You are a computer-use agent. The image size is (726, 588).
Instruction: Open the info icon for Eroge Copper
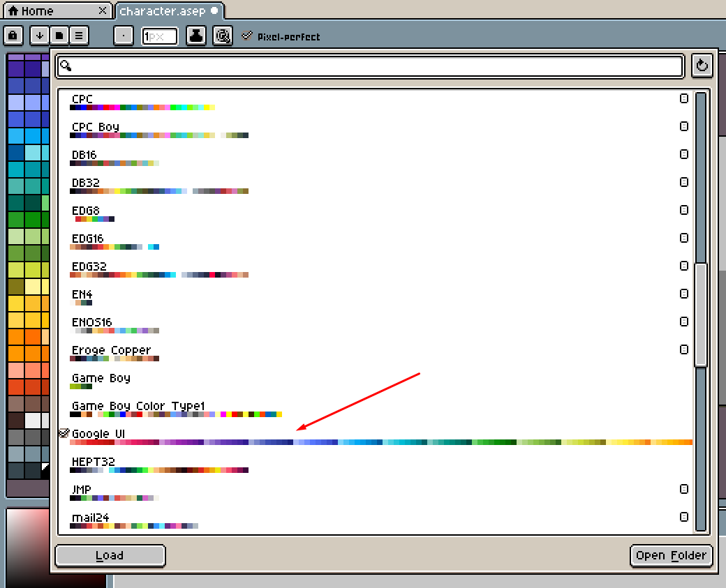(684, 349)
